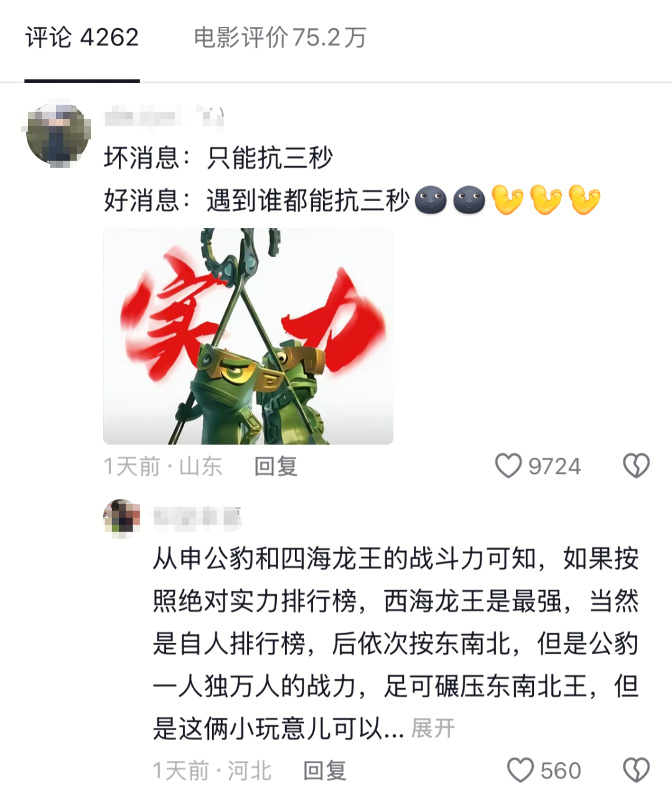Expand the truncated reply with 展开

click(433, 728)
